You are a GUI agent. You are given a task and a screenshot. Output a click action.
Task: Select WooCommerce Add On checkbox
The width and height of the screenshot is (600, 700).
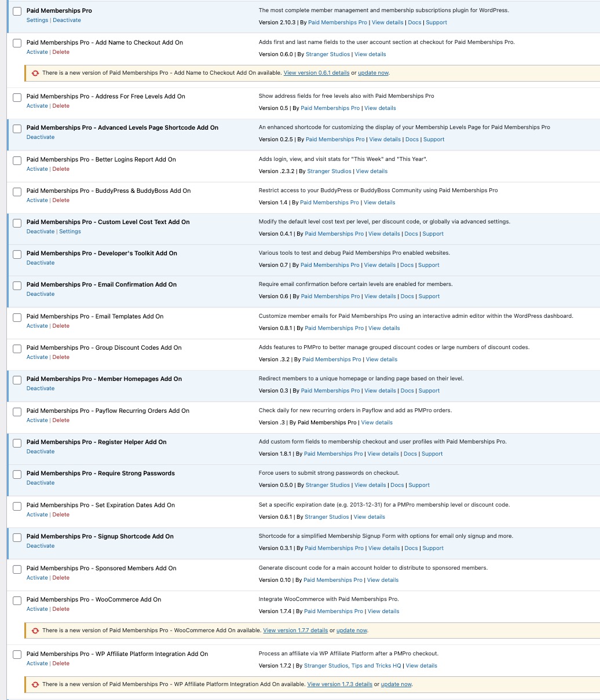coord(17,600)
